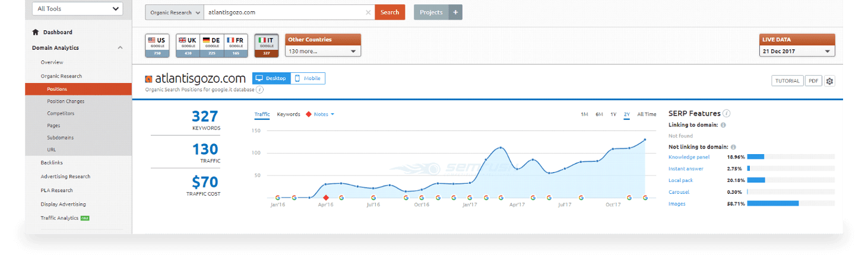This screenshot has height=265, width=868.
Task: Click the orange Search button
Action: [389, 12]
